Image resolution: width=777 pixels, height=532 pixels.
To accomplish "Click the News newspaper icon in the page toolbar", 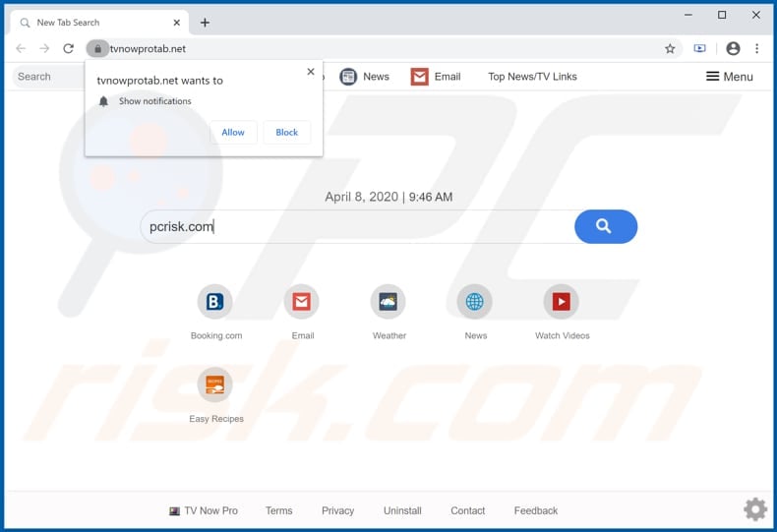I will click(x=348, y=77).
